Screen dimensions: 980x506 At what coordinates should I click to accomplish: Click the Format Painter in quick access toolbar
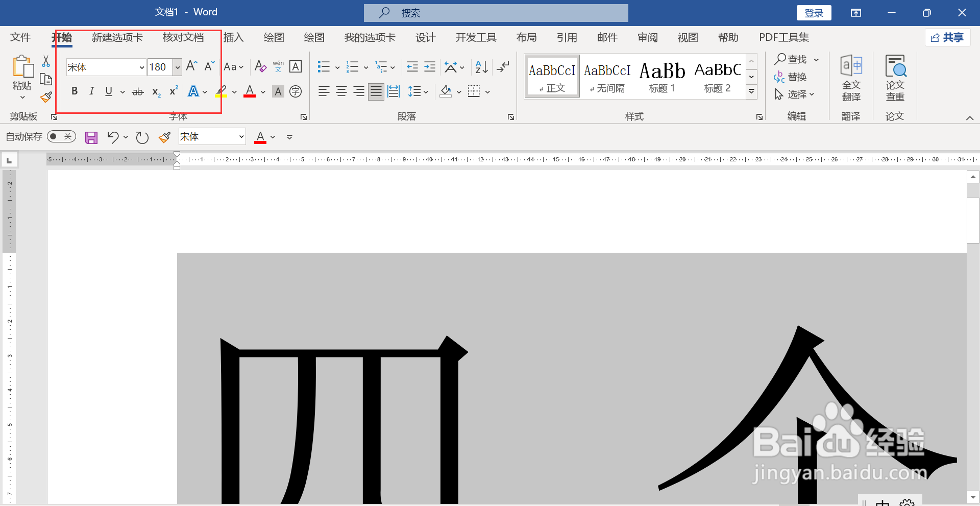[x=164, y=137]
